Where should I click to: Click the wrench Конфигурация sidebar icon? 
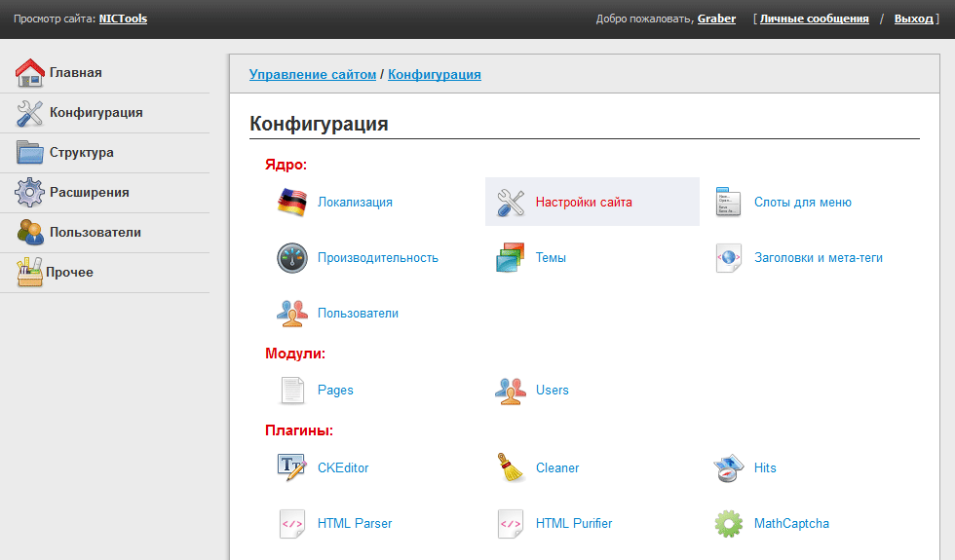point(30,113)
